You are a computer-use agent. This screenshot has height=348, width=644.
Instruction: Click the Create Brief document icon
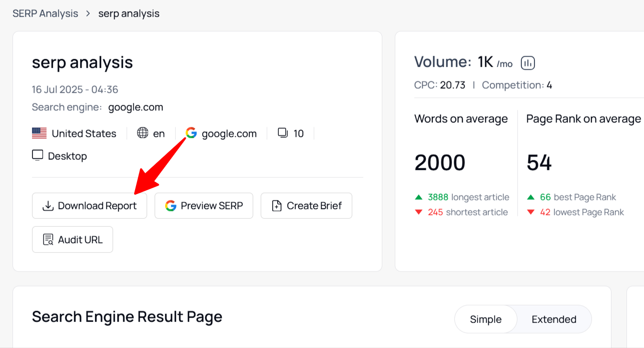point(276,206)
